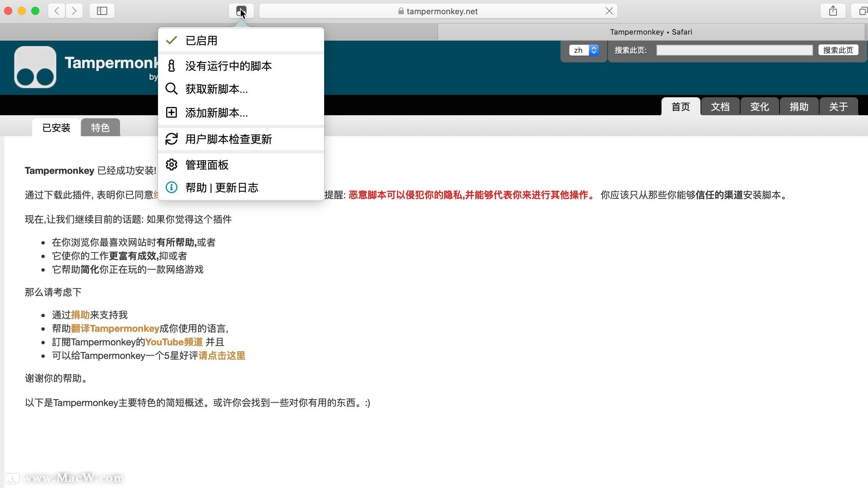
Task: Open the 关于 tab
Action: (x=839, y=107)
